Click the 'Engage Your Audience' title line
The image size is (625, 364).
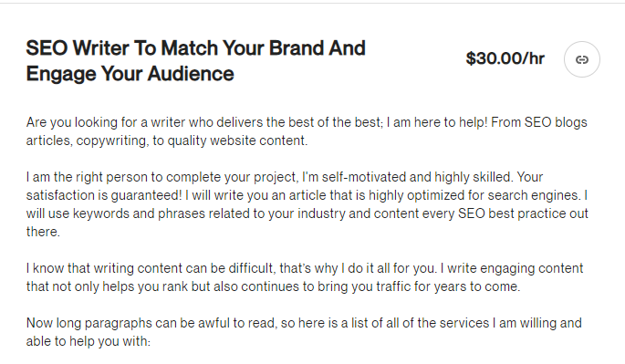pyautogui.click(x=130, y=74)
